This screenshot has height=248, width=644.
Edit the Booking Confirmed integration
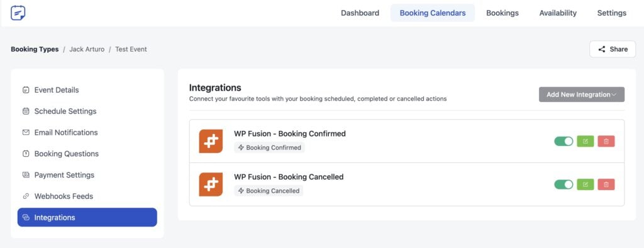[x=586, y=142]
